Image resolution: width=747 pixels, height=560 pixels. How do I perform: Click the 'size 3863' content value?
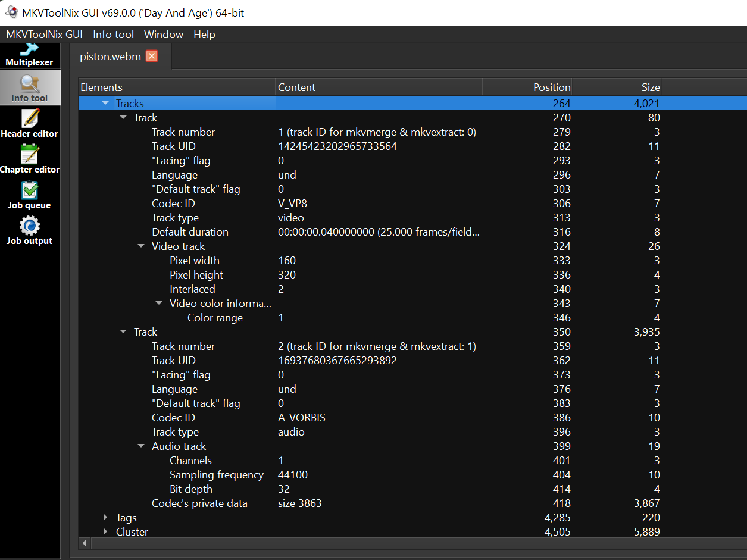pyautogui.click(x=300, y=503)
